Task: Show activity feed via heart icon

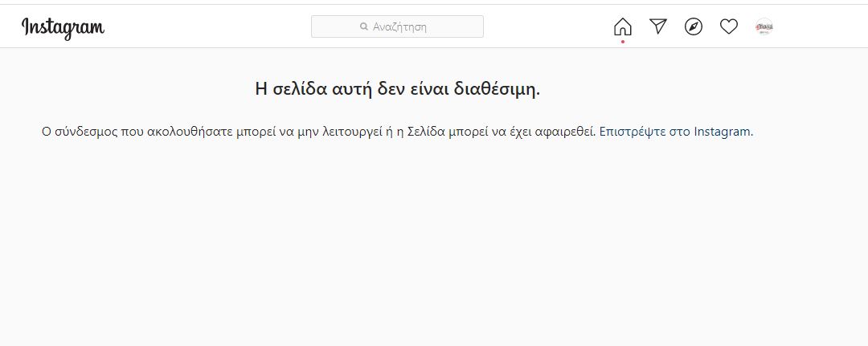Action: pyautogui.click(x=728, y=26)
